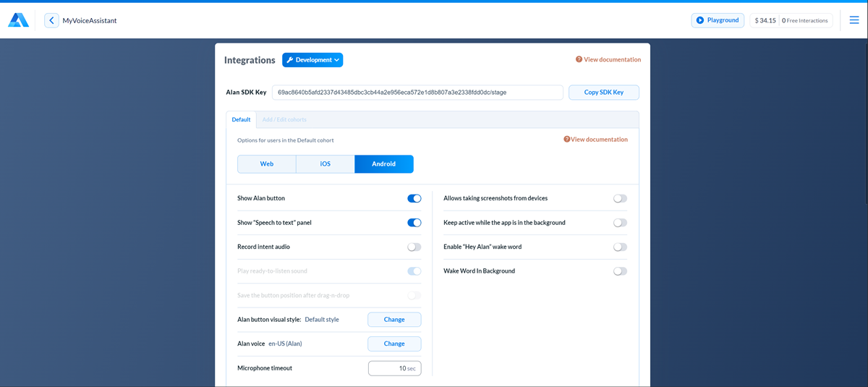
Task: Open the hamburger menu
Action: point(854,20)
